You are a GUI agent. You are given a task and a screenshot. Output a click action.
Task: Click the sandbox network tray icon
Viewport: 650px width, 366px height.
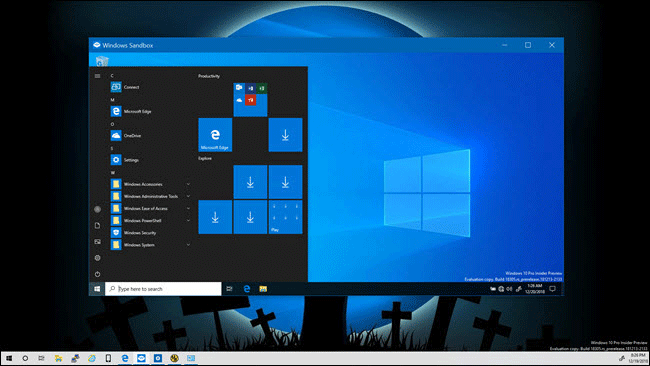click(x=501, y=289)
